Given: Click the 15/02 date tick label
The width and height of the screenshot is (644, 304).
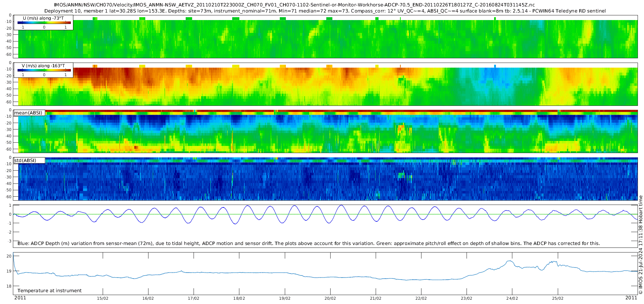Looking at the screenshot, I should tap(103, 298).
